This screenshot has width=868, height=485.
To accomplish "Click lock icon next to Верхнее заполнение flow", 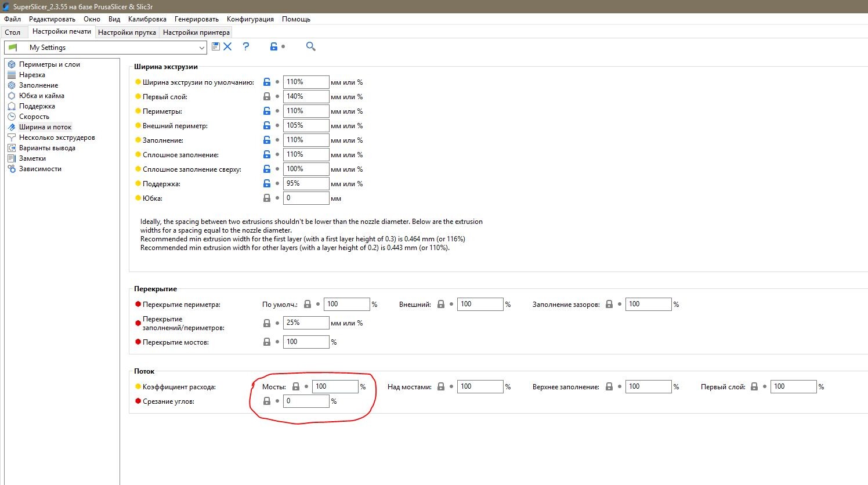I will click(x=609, y=387).
